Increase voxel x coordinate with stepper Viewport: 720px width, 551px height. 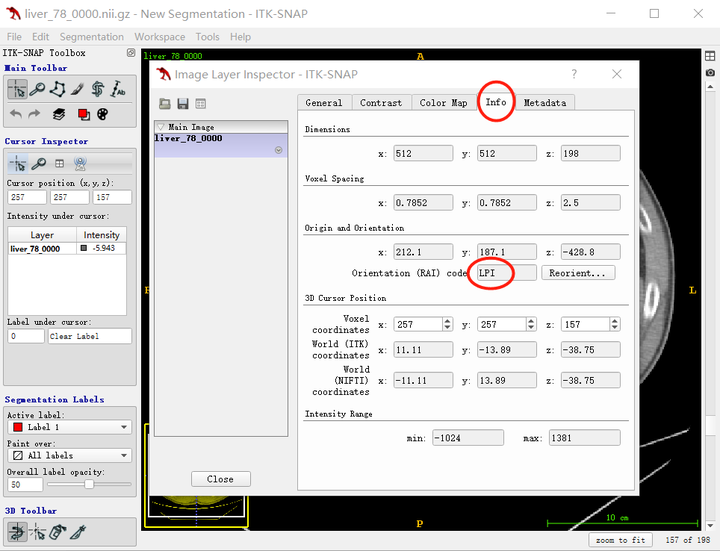[x=447, y=321]
